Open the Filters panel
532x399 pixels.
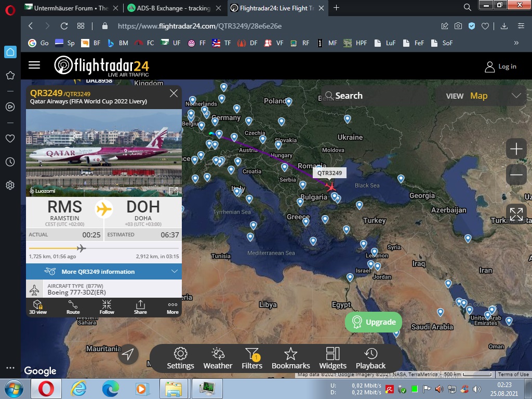(x=252, y=359)
